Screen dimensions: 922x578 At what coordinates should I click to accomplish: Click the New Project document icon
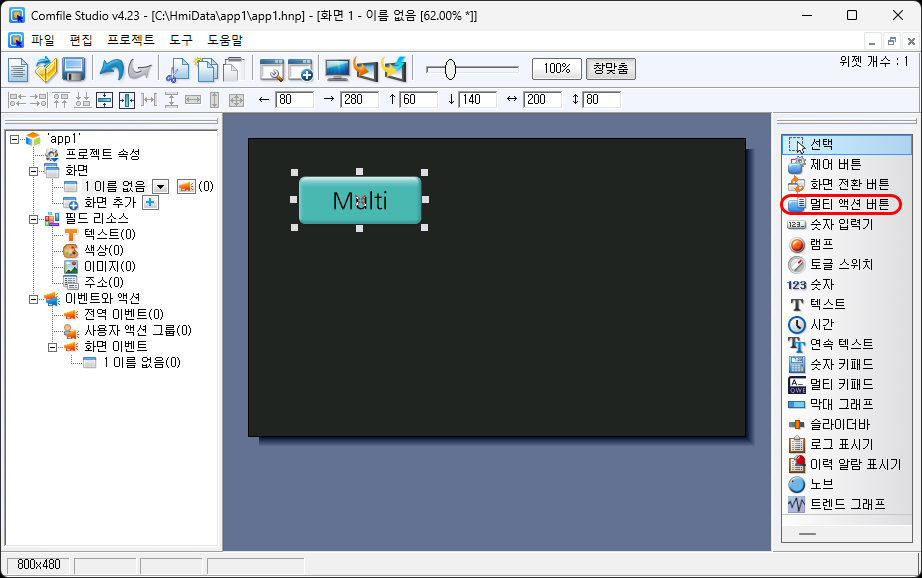coord(19,69)
